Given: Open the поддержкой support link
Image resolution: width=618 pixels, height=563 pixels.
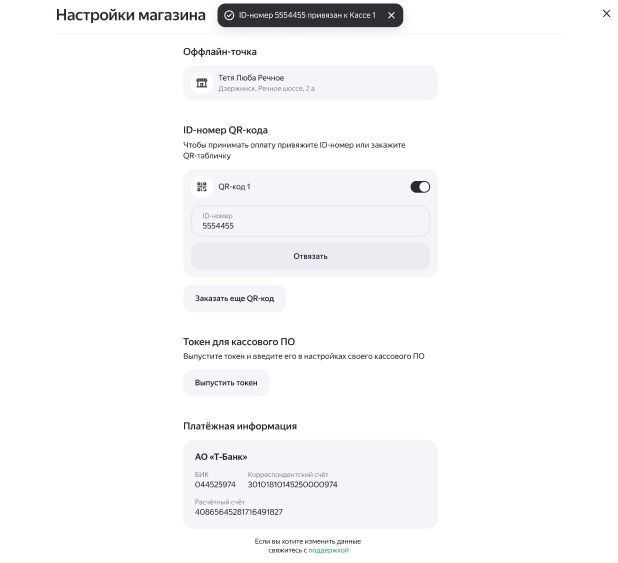Looking at the screenshot, I should click(x=329, y=550).
